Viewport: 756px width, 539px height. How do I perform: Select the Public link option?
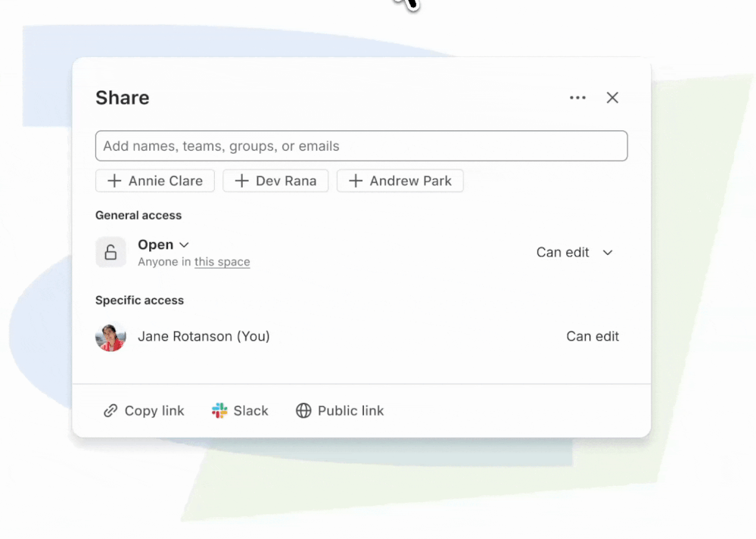coord(340,411)
